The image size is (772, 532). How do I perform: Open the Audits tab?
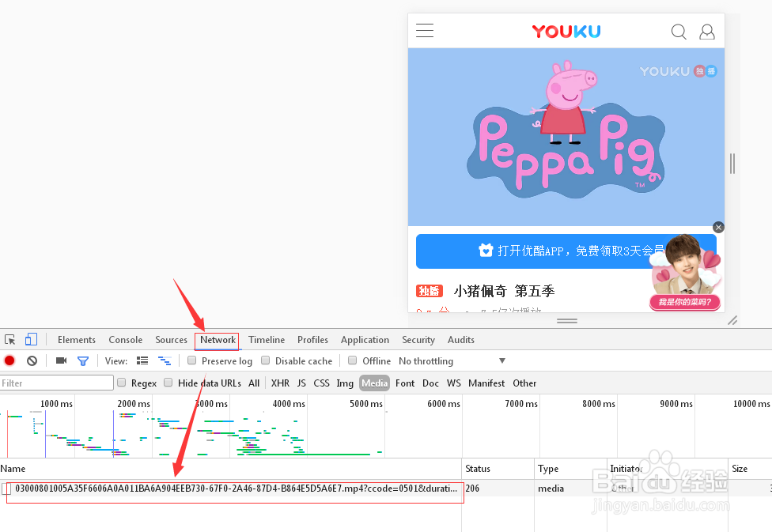coord(461,340)
